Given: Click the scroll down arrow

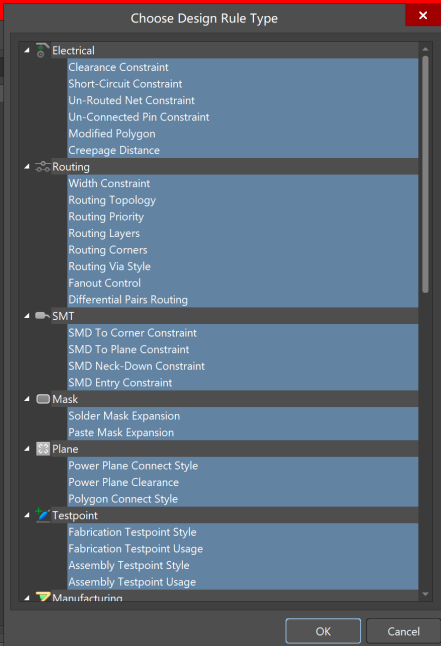Looking at the screenshot, I should coord(425,594).
